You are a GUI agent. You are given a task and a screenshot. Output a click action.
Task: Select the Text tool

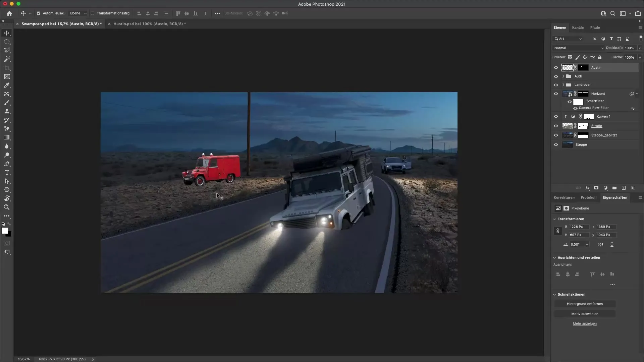point(7,173)
